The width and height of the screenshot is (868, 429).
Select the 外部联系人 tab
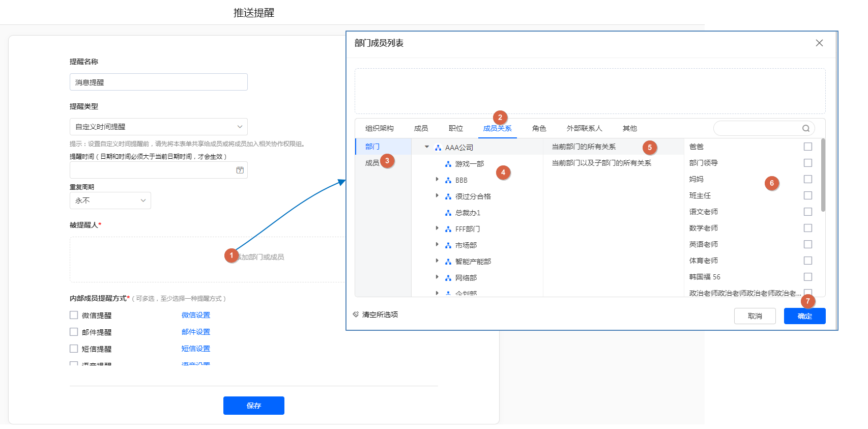click(x=584, y=128)
